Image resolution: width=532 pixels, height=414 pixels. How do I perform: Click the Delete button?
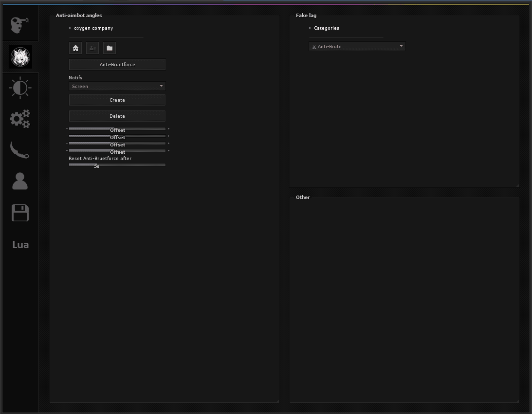(x=117, y=116)
